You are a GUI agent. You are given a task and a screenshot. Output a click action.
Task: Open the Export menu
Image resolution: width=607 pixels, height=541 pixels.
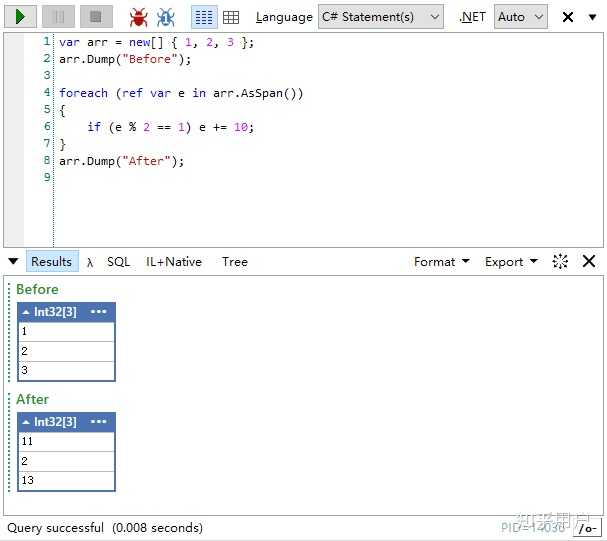511,262
